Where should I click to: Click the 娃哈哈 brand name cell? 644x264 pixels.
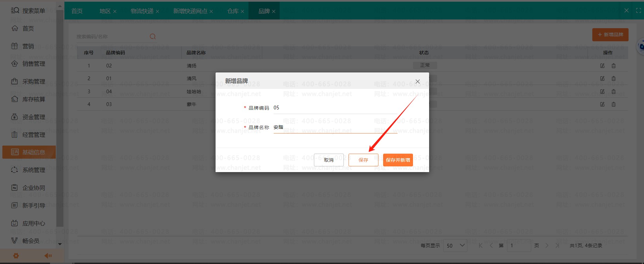tap(194, 92)
